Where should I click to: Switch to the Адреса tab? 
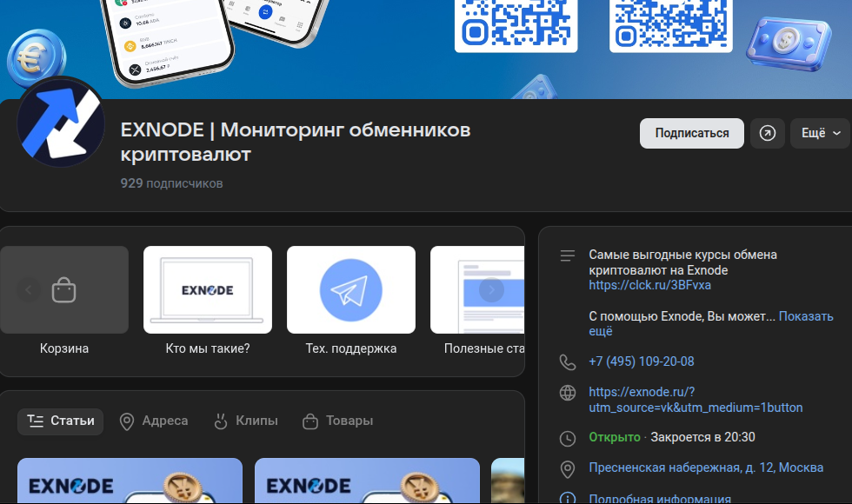click(x=154, y=421)
